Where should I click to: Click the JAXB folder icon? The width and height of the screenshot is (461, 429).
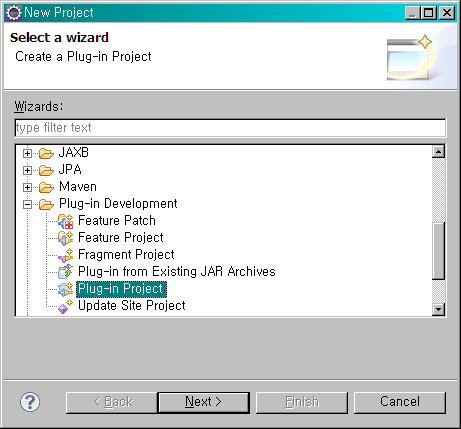46,153
